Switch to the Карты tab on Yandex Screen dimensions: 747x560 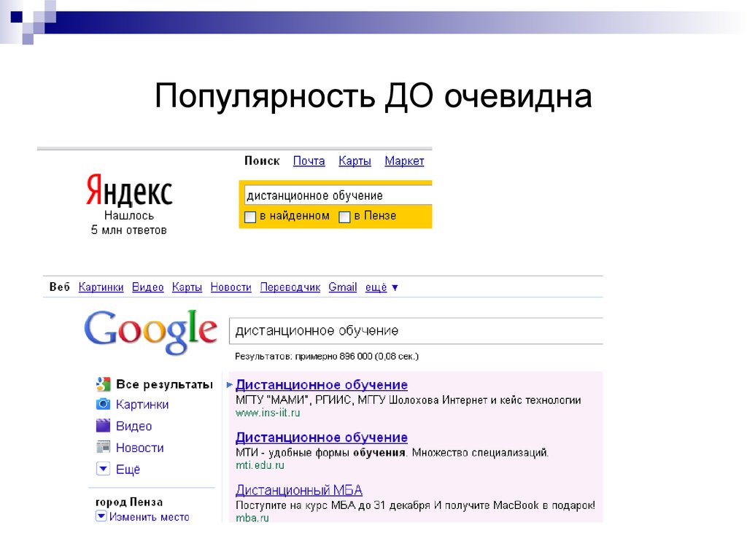[355, 161]
